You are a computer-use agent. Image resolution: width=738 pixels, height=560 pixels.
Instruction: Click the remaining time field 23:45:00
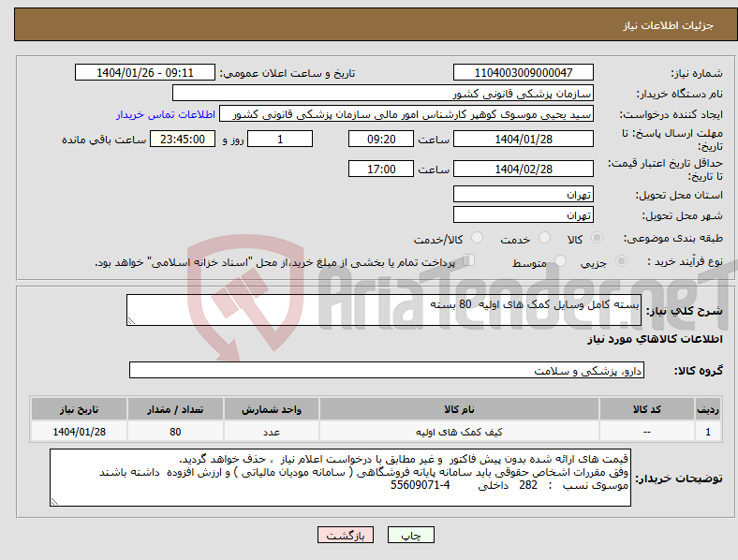tap(182, 140)
